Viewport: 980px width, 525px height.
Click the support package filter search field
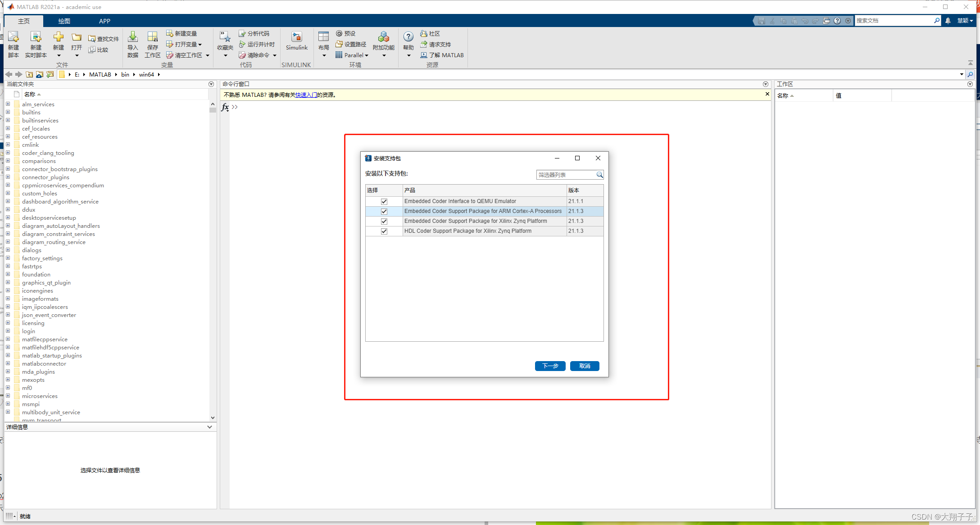tap(567, 175)
